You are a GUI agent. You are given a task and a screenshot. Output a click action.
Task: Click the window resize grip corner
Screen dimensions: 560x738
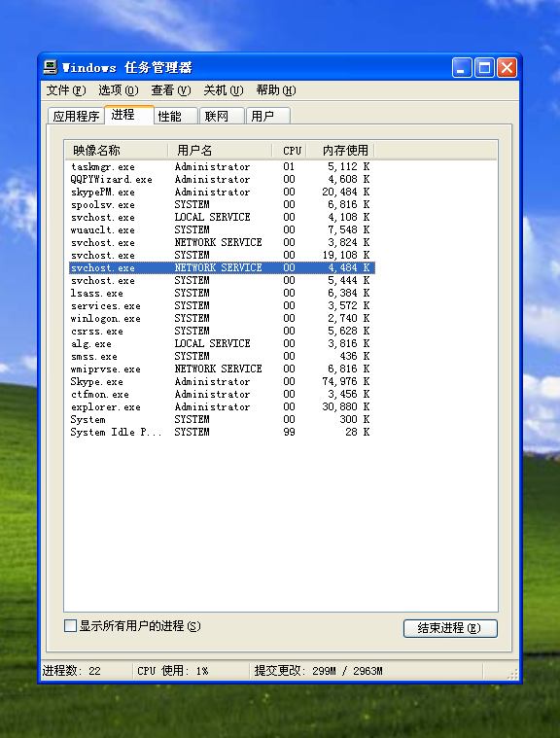click(513, 674)
